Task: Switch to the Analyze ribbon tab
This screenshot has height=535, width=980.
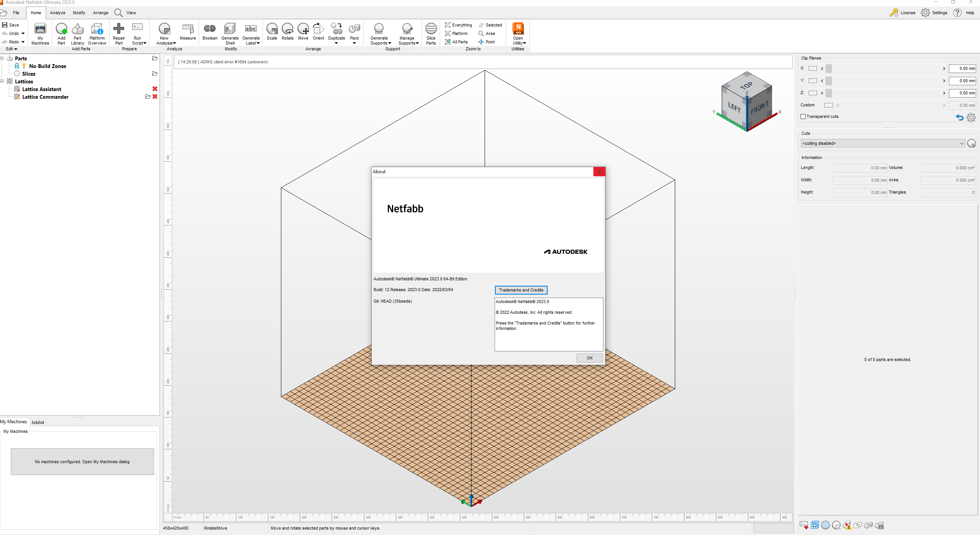Action: 57,13
